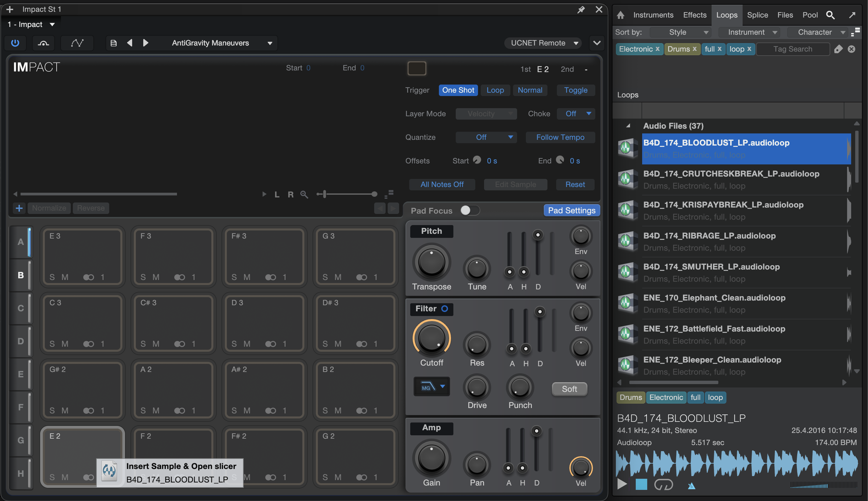The height and width of the screenshot is (501, 868).
Task: Go to next preset arrow
Action: [x=146, y=43]
